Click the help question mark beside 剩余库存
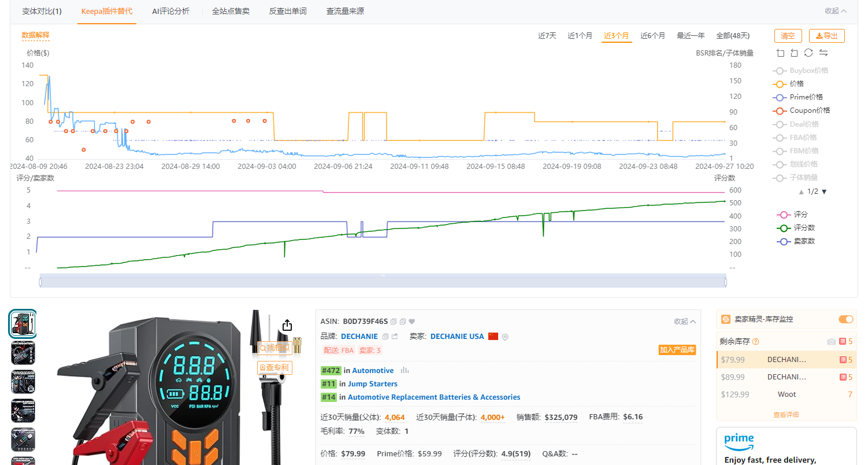This screenshot has height=465, width=868. [756, 341]
